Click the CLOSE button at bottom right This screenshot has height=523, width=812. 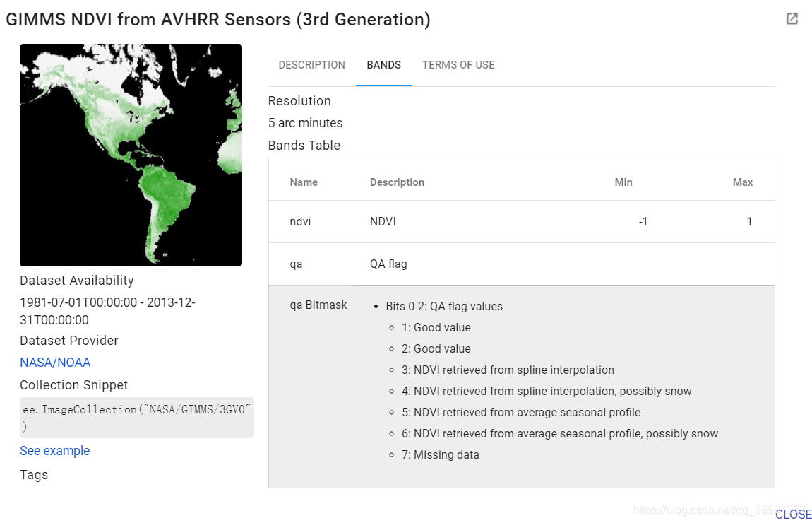[x=794, y=514]
